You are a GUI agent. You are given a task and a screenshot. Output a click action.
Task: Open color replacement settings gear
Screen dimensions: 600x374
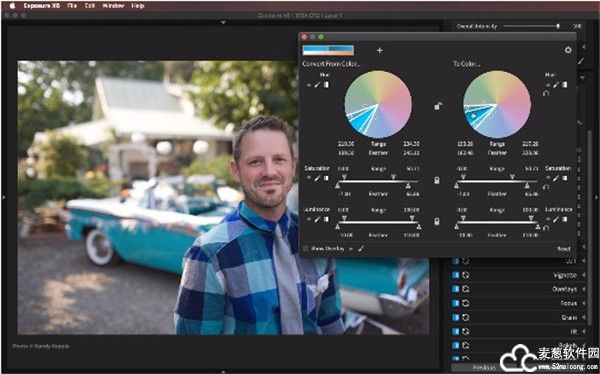[568, 50]
